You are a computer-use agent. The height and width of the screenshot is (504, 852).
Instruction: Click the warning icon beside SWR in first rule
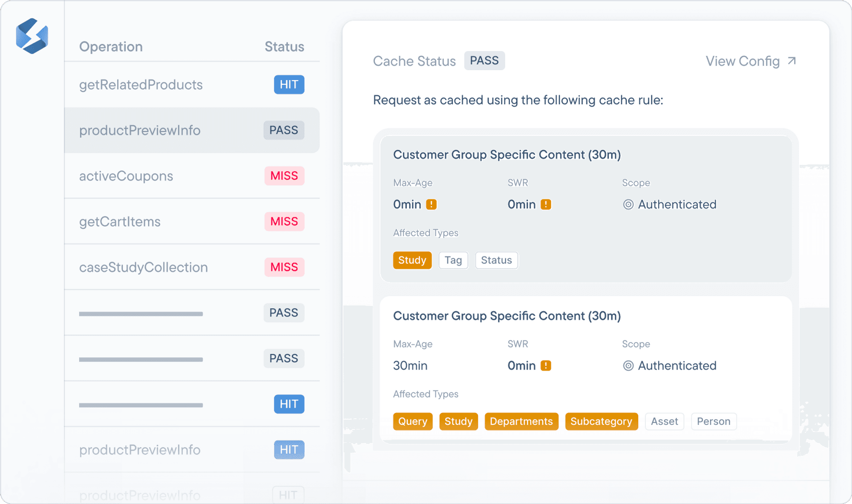pyautogui.click(x=546, y=204)
